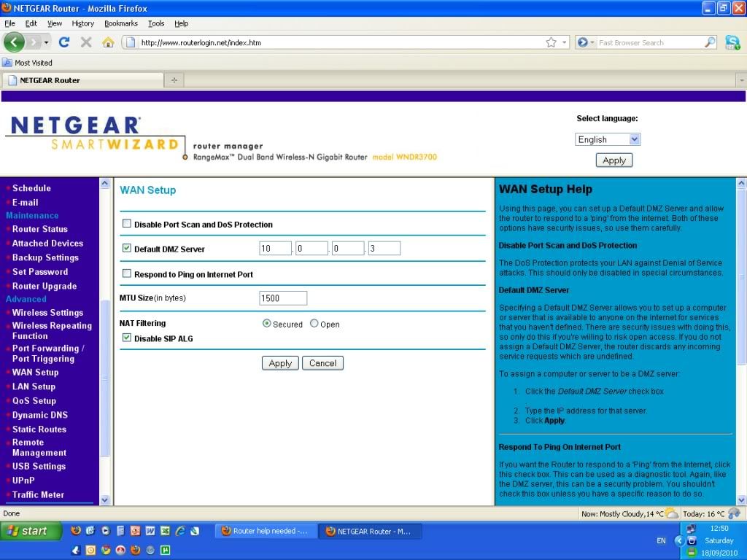Go to the LAN Setup page
The height and width of the screenshot is (560, 747).
click(x=34, y=386)
